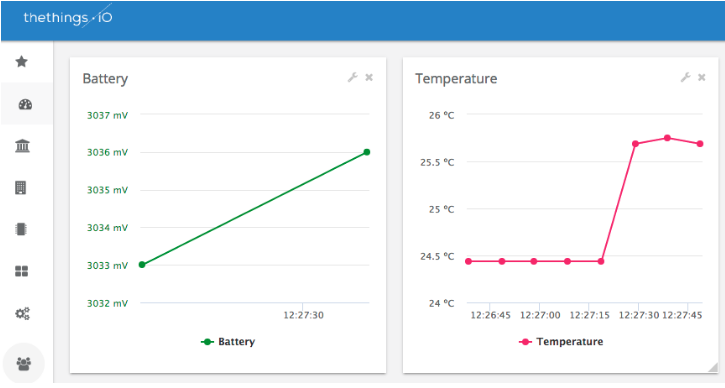The height and width of the screenshot is (388, 725).
Task: Click the highest temperature data point
Action: point(667,138)
